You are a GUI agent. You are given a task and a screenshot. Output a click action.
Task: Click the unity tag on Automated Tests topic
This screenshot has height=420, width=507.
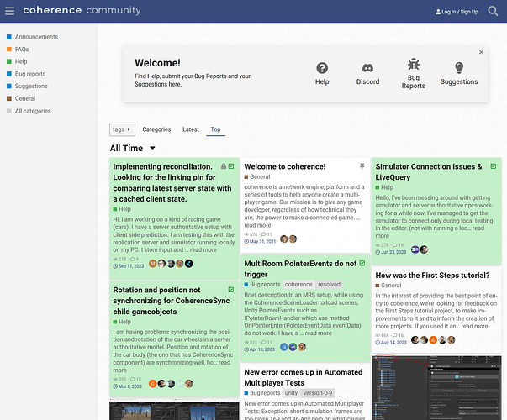tap(291, 393)
